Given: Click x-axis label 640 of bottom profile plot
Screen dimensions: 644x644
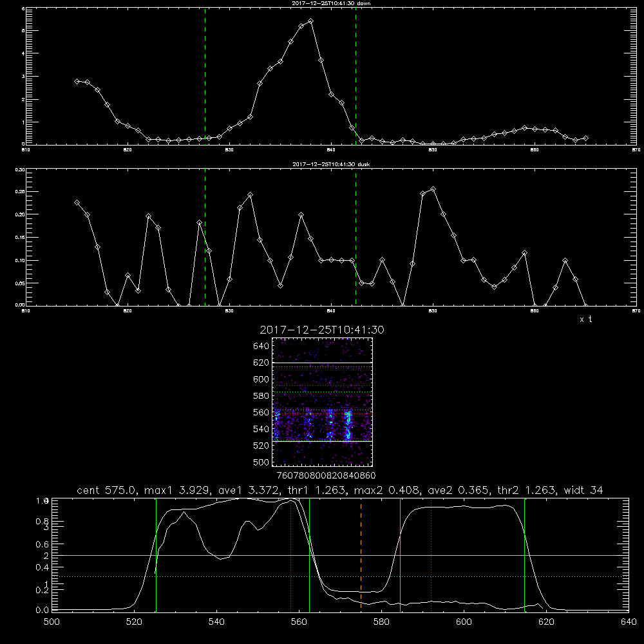Looking at the screenshot, I should pyautogui.click(x=629, y=622).
